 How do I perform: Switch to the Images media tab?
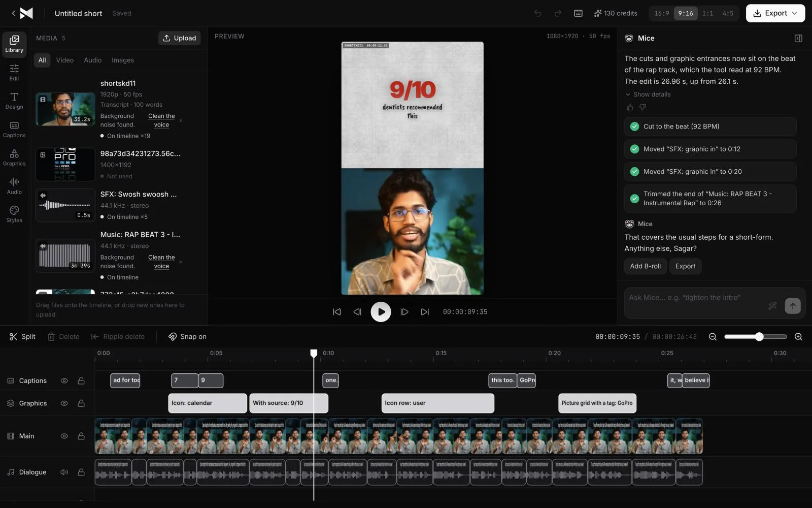(x=123, y=60)
